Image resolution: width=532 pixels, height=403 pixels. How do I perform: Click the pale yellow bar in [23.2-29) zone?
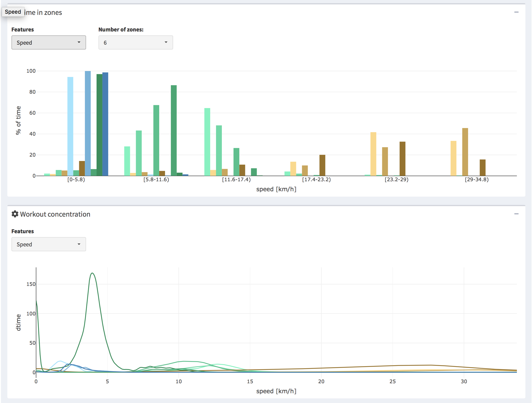[373, 154]
